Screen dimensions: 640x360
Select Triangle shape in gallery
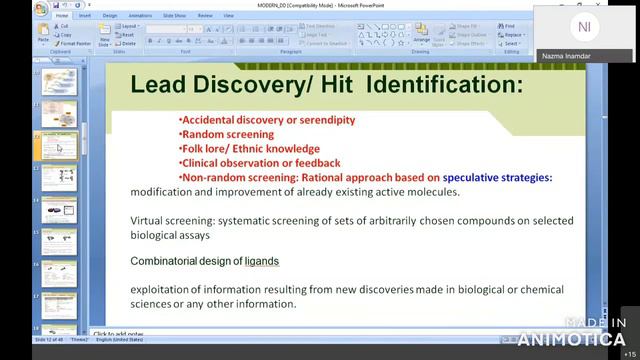point(362,35)
